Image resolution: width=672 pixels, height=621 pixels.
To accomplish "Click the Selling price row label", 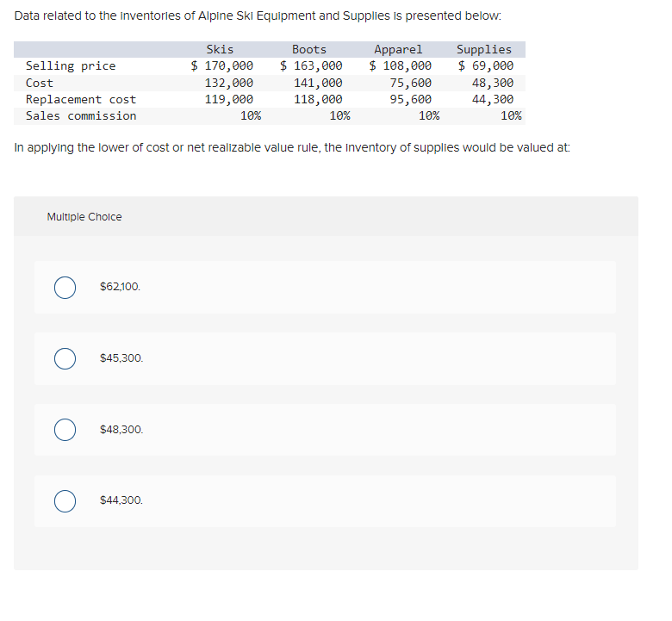I will click(x=71, y=66).
